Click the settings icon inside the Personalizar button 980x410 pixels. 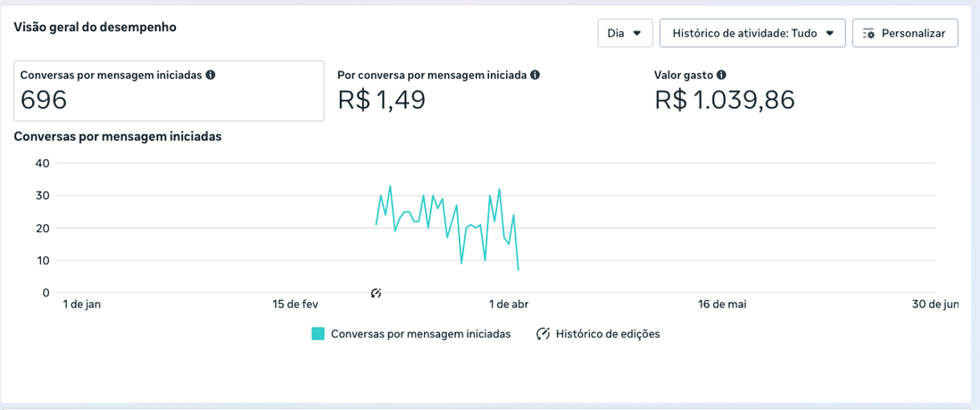[868, 34]
